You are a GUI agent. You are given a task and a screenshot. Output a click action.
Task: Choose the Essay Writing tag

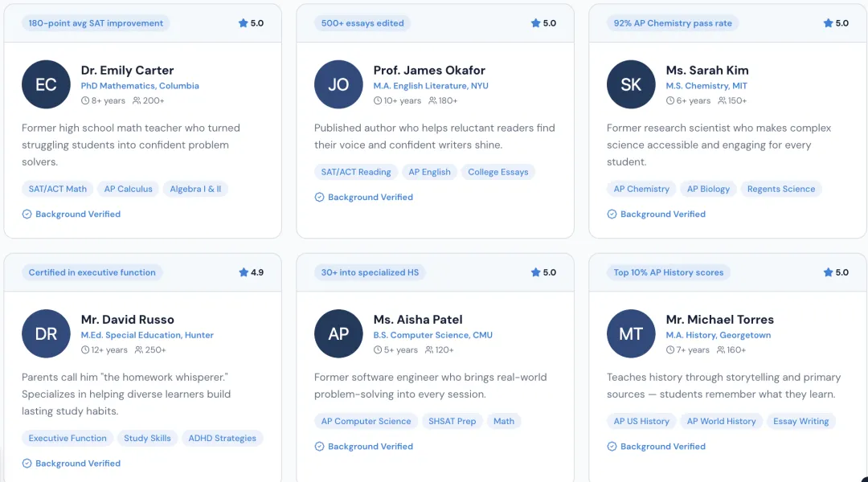pos(801,421)
